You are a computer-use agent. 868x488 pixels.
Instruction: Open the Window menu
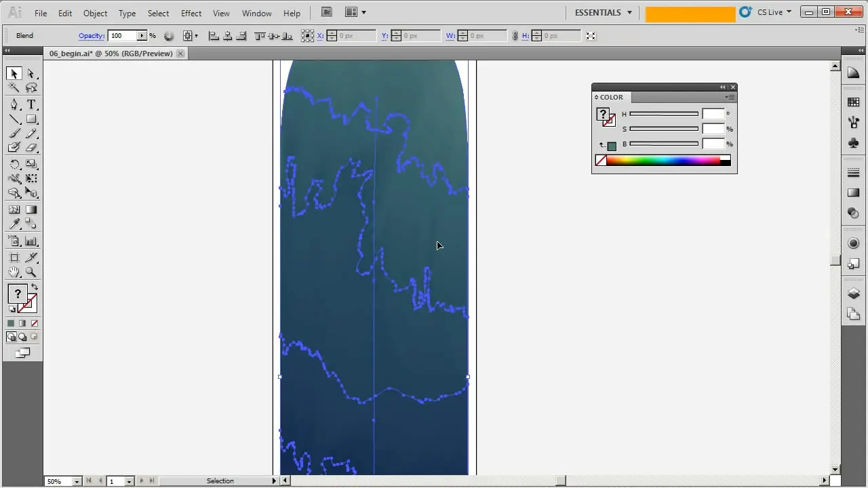pos(257,13)
